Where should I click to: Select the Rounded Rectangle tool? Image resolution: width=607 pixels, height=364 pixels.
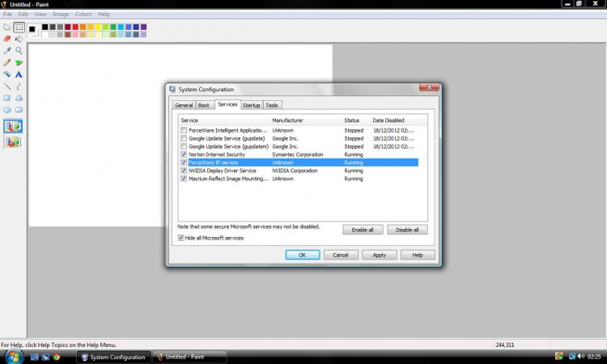tap(19, 110)
